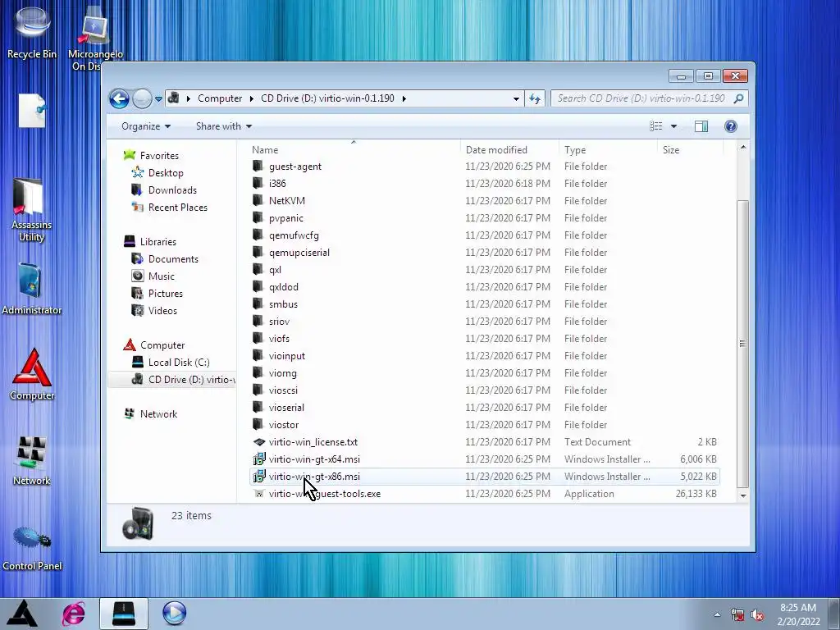Select the vioserial folder
840x630 pixels.
[286, 408]
